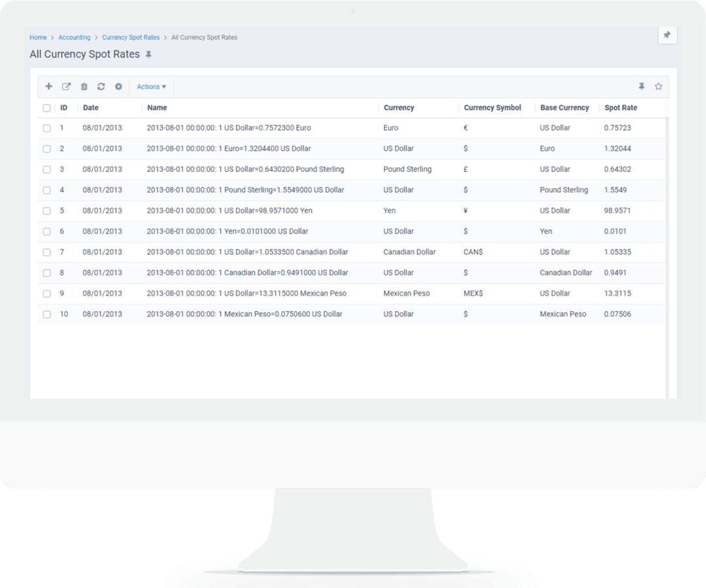Sort by the Name column header
This screenshot has height=588, width=706.
click(157, 108)
